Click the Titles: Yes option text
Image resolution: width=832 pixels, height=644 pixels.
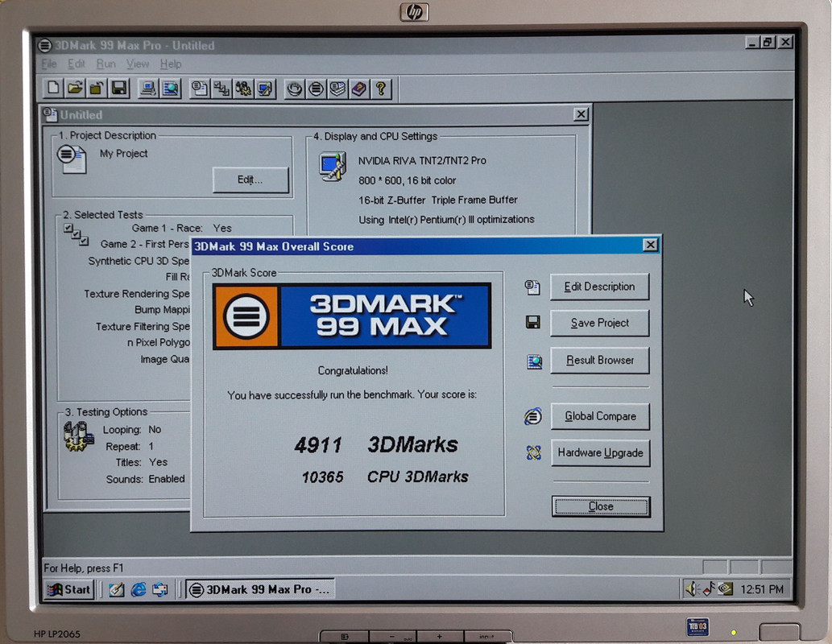(142, 463)
